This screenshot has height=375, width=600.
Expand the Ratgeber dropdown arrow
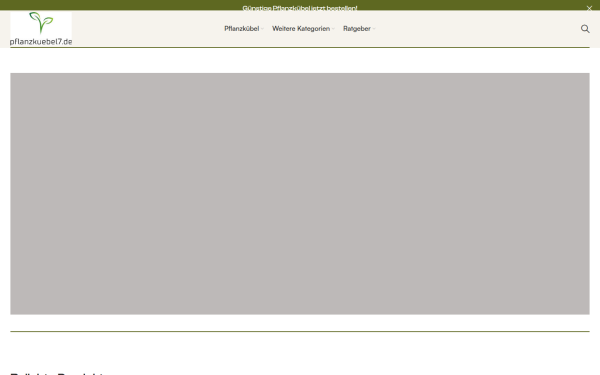[x=374, y=29]
